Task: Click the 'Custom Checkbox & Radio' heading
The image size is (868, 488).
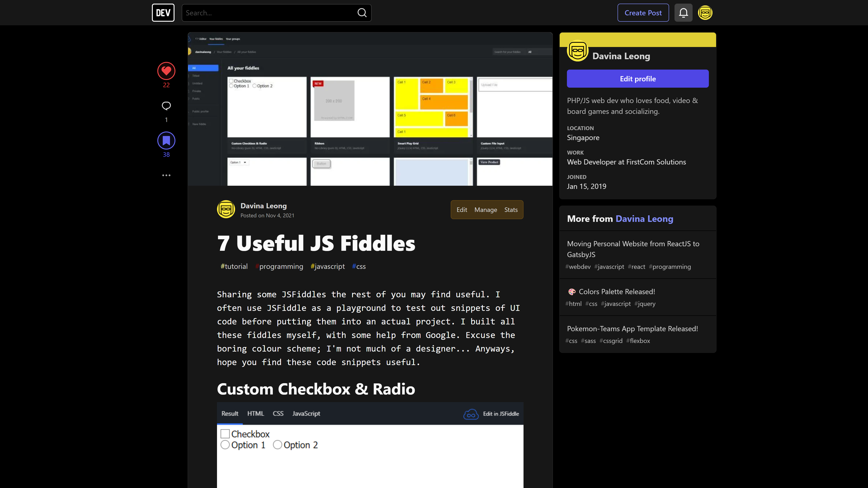Action: point(316,389)
